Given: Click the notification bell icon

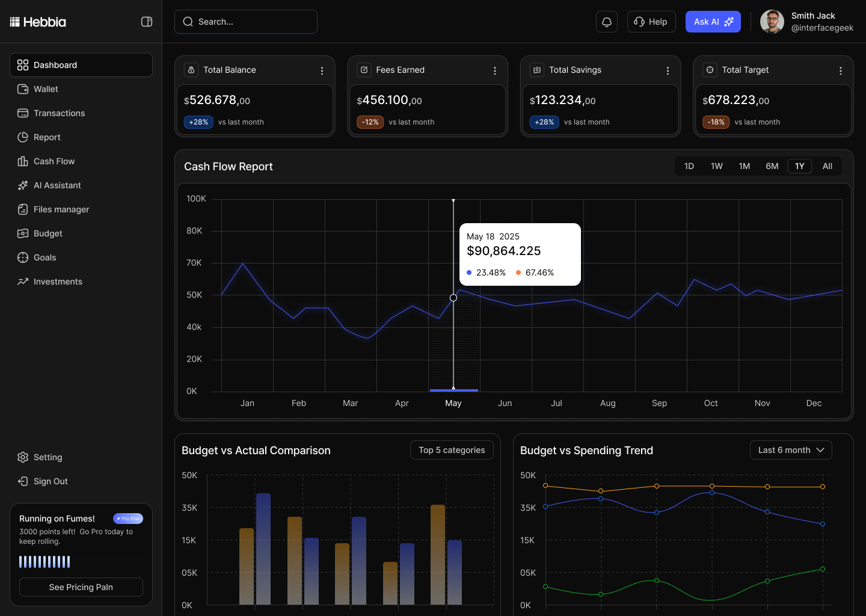Looking at the screenshot, I should [x=607, y=22].
